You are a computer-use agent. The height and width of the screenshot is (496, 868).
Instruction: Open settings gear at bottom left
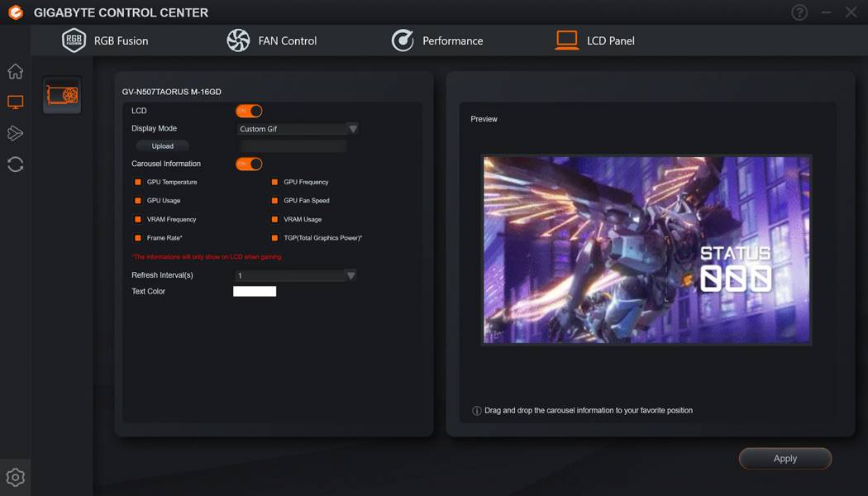pos(16,477)
